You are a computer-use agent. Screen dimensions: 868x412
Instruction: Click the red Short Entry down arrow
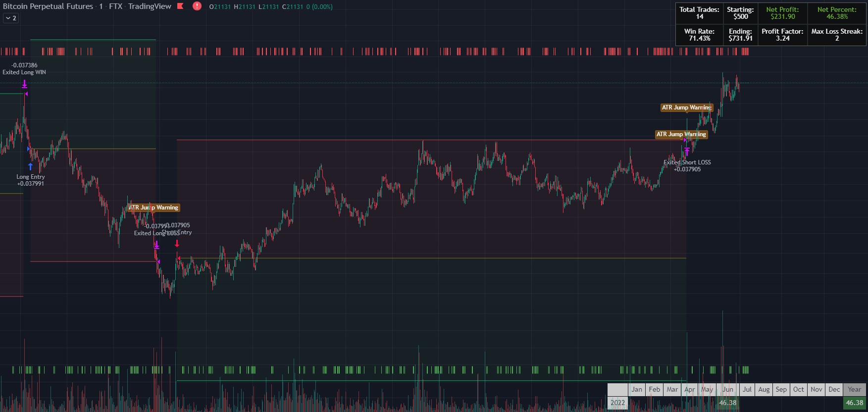coord(177,243)
